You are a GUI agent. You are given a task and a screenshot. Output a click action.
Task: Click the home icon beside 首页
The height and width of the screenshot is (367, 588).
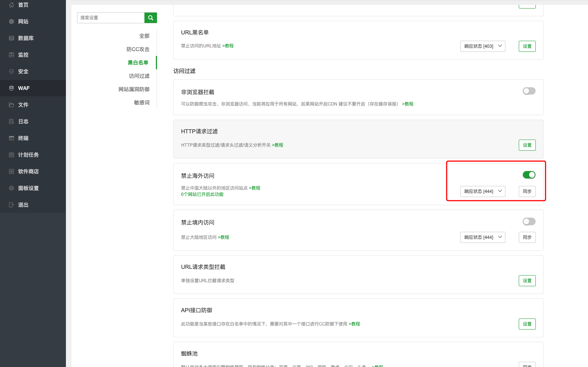[11, 5]
